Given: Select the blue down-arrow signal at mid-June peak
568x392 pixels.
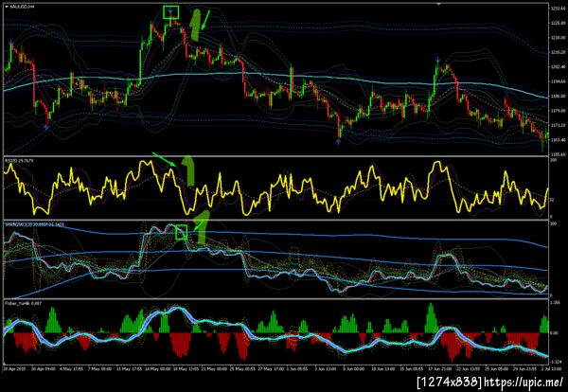Looking at the screenshot, I should [437, 59].
